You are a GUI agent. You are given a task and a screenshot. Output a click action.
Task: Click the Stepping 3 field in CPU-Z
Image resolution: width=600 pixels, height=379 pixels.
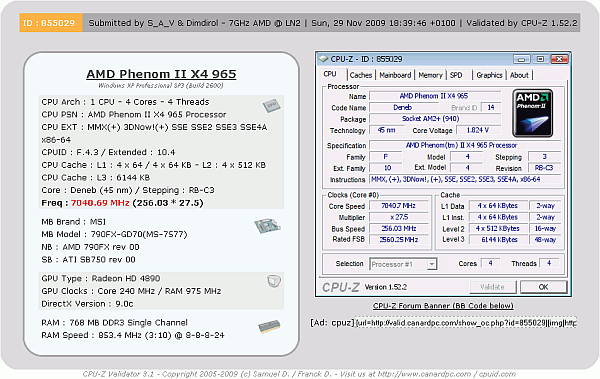pos(544,157)
